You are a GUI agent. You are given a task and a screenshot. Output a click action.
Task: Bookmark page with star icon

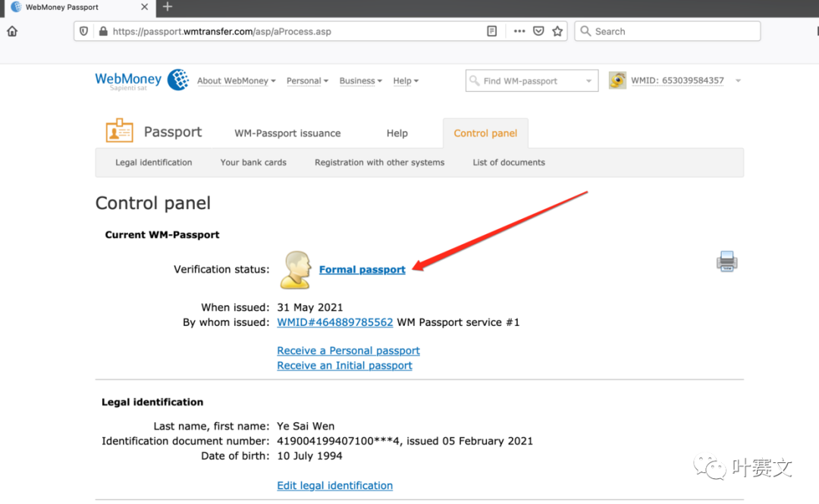[x=558, y=32]
